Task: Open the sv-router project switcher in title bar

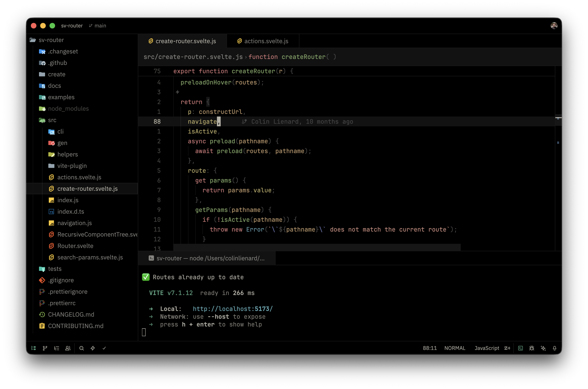Action: (x=72, y=25)
